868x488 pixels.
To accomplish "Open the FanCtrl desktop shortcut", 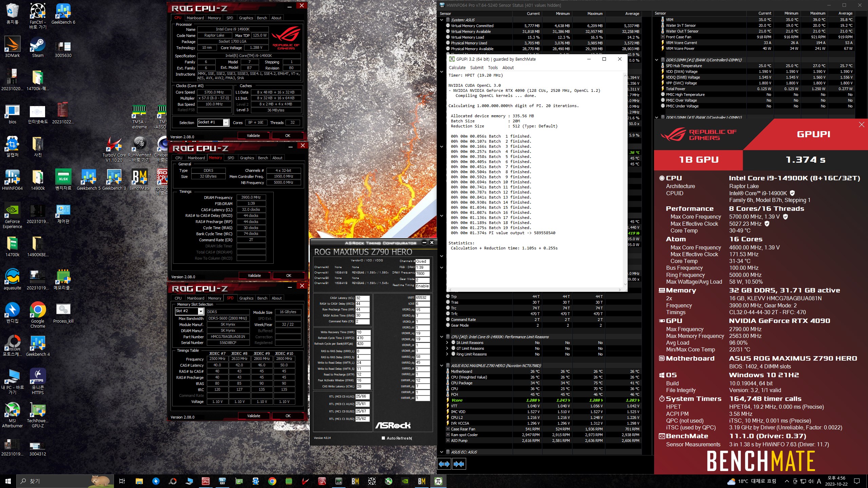I will 38,16.
